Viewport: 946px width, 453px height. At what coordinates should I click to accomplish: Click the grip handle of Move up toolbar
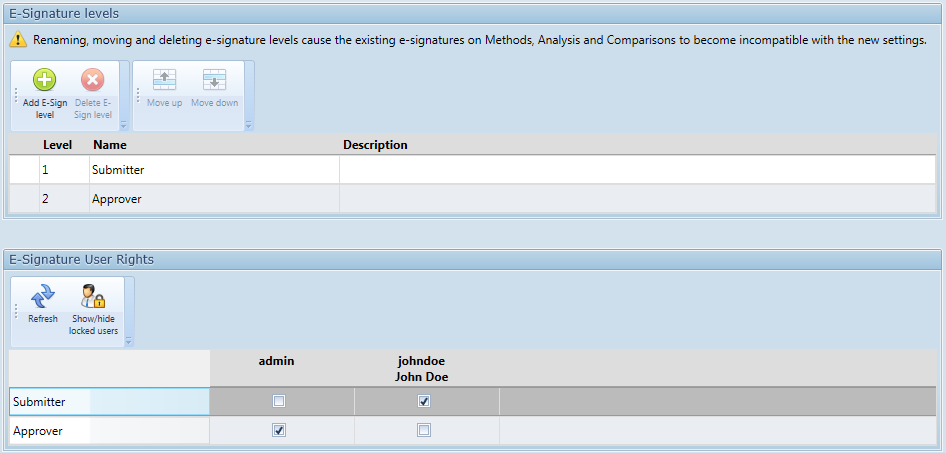[x=138, y=95]
